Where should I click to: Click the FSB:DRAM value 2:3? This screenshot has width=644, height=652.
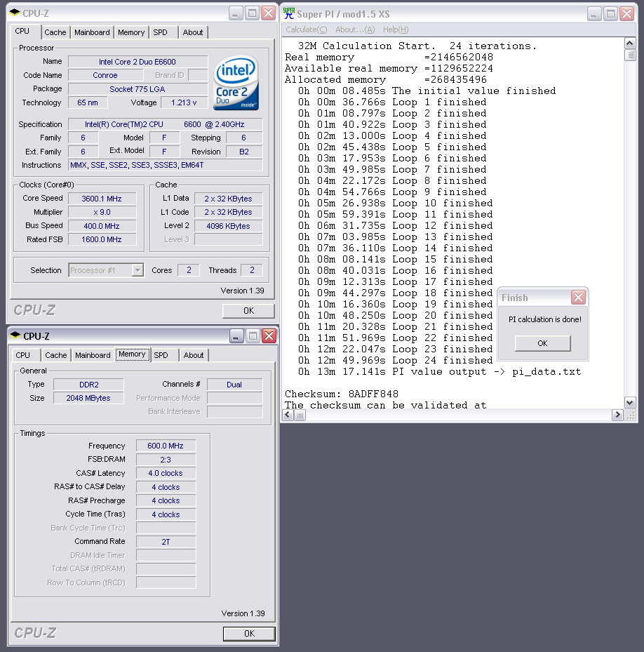[x=166, y=460]
